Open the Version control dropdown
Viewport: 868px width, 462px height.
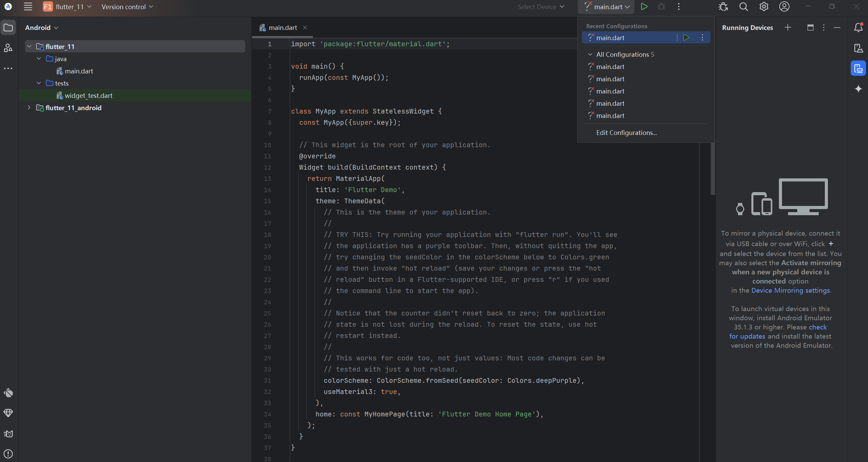point(127,6)
